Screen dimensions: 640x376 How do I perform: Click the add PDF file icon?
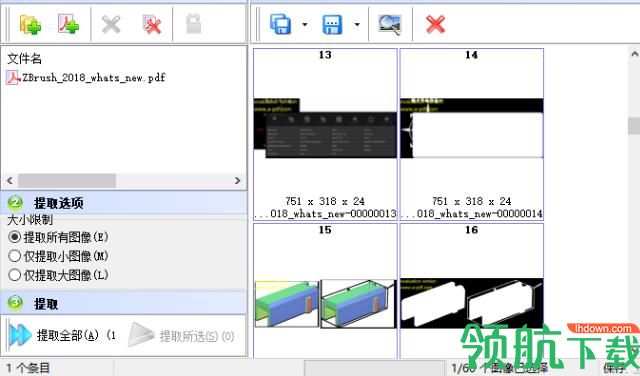point(68,24)
